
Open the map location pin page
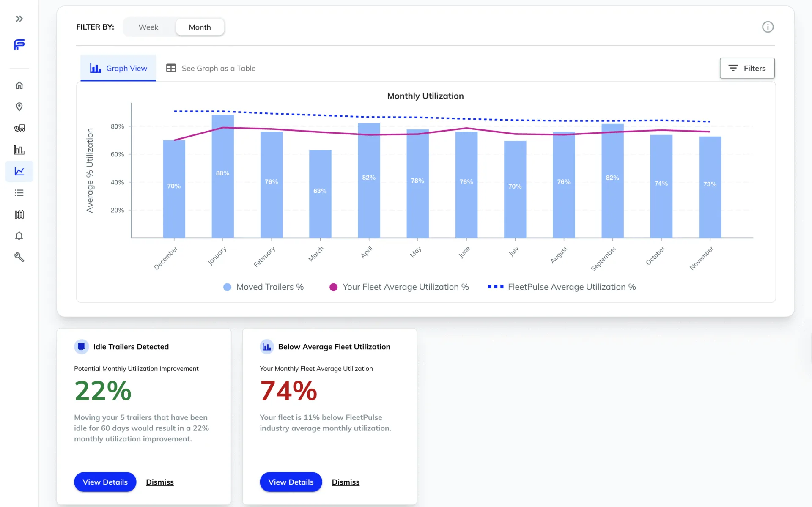pos(19,107)
